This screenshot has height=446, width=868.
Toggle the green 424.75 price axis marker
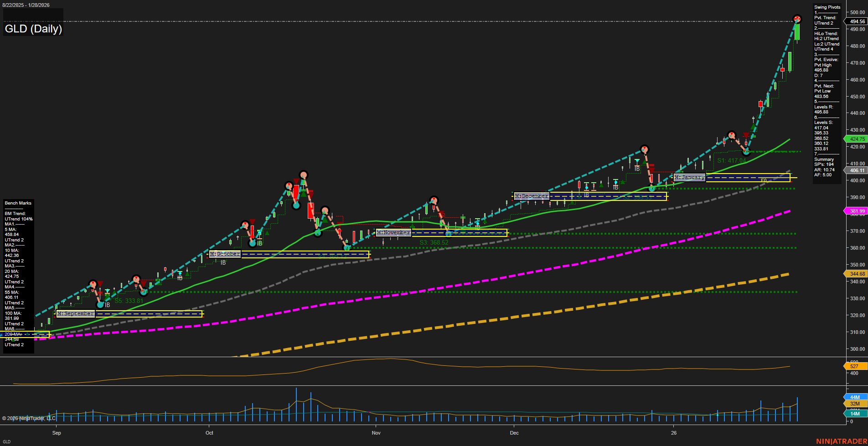[x=856, y=139]
